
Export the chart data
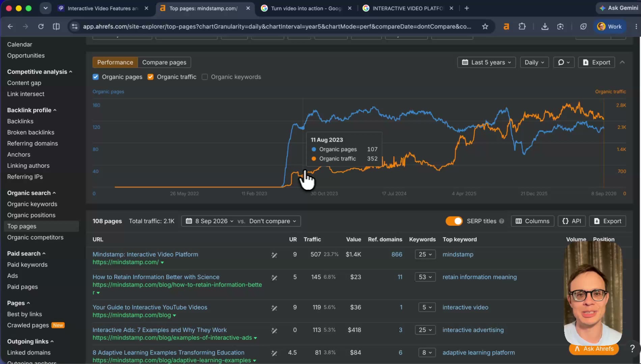(x=596, y=62)
